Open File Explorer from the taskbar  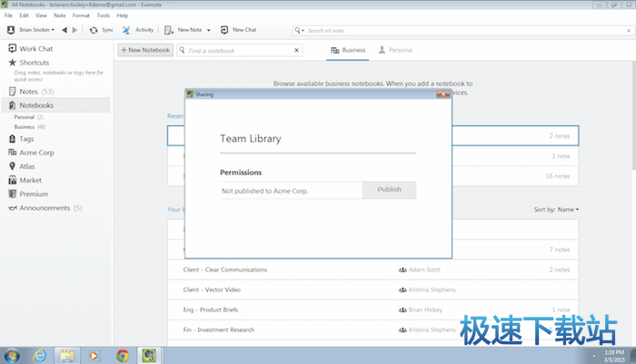67,356
